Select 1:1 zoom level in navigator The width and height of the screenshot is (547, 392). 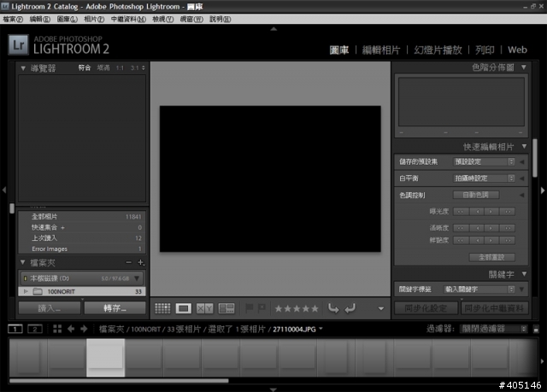tap(120, 68)
